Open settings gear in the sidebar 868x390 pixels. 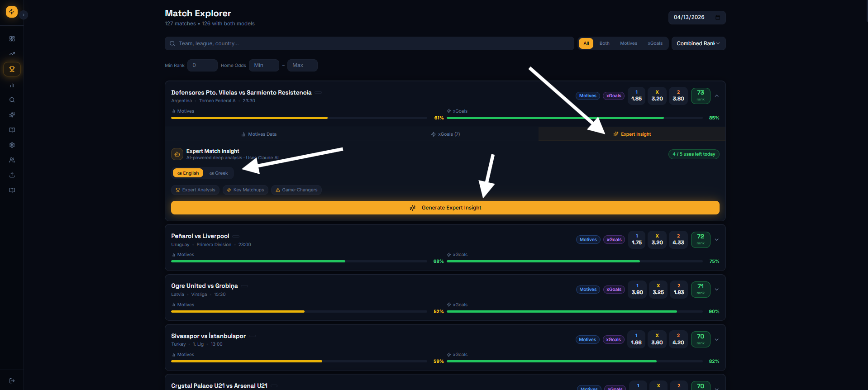coord(12,145)
